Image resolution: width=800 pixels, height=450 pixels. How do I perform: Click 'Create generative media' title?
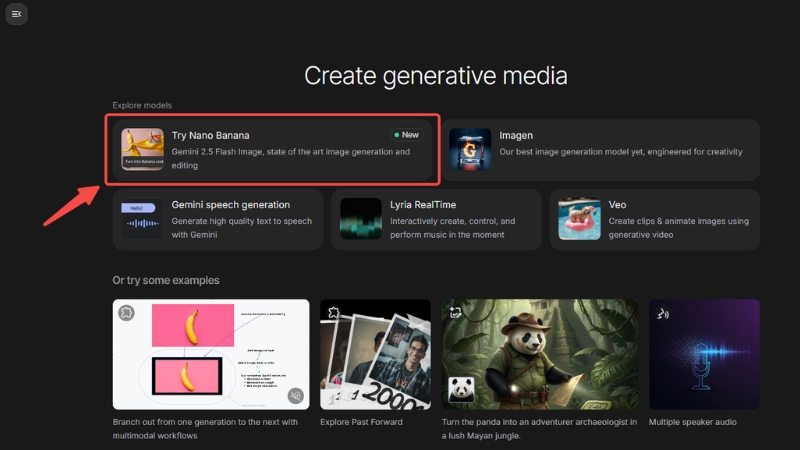pyautogui.click(x=436, y=76)
